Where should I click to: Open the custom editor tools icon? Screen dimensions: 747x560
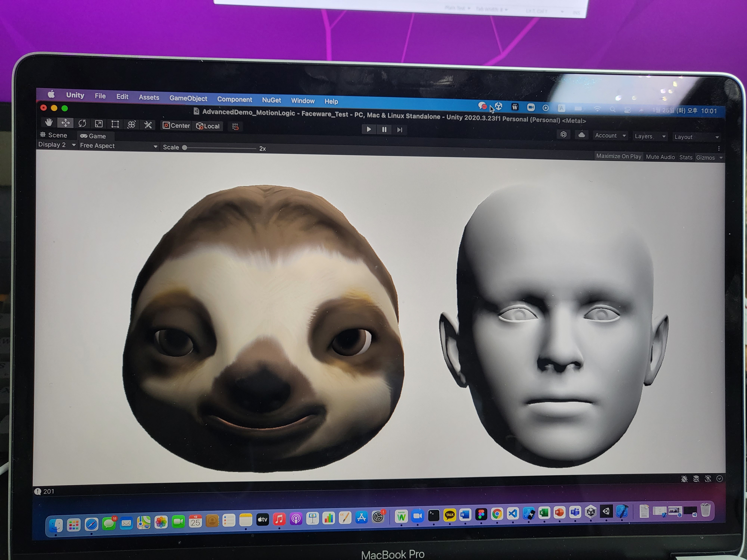(x=148, y=125)
